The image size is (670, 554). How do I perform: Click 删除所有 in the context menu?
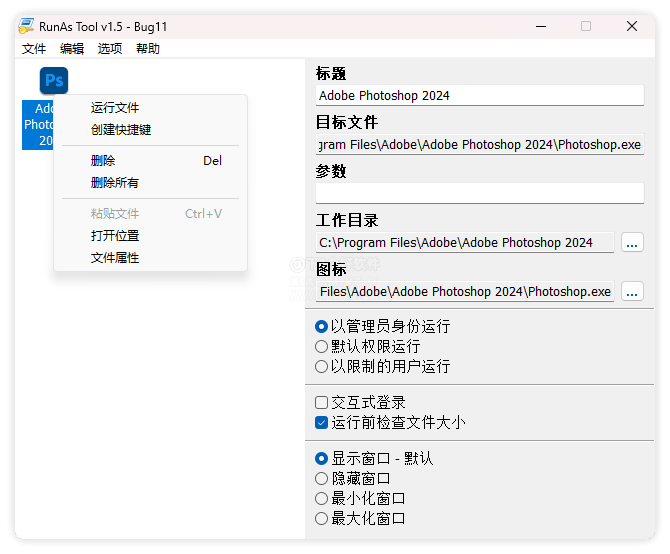[115, 183]
